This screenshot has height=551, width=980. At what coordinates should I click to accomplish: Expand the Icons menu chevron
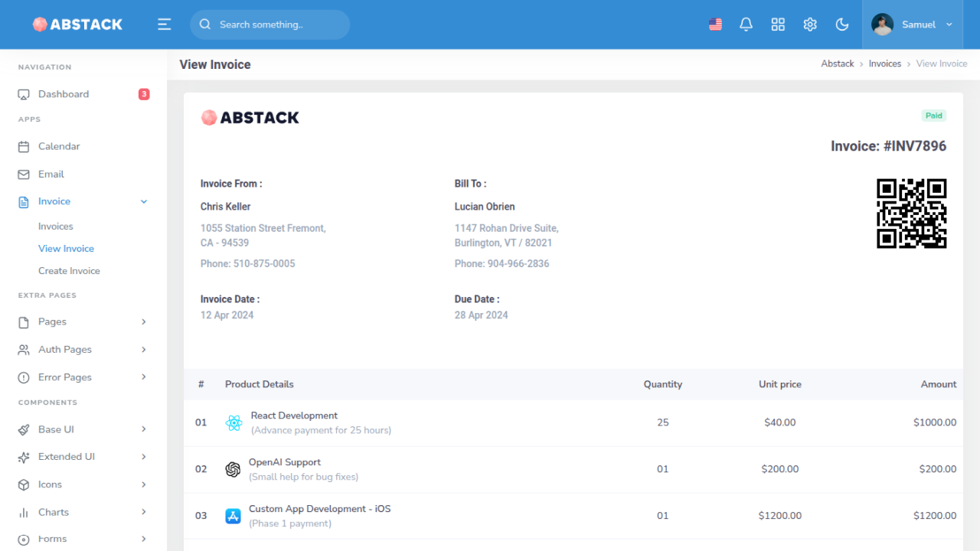(x=144, y=484)
